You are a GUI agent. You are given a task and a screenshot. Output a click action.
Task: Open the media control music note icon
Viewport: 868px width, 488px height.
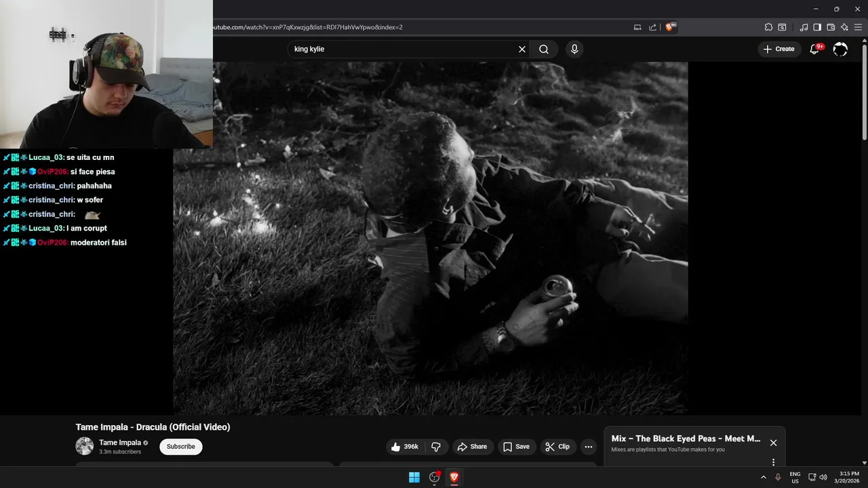[x=804, y=27]
